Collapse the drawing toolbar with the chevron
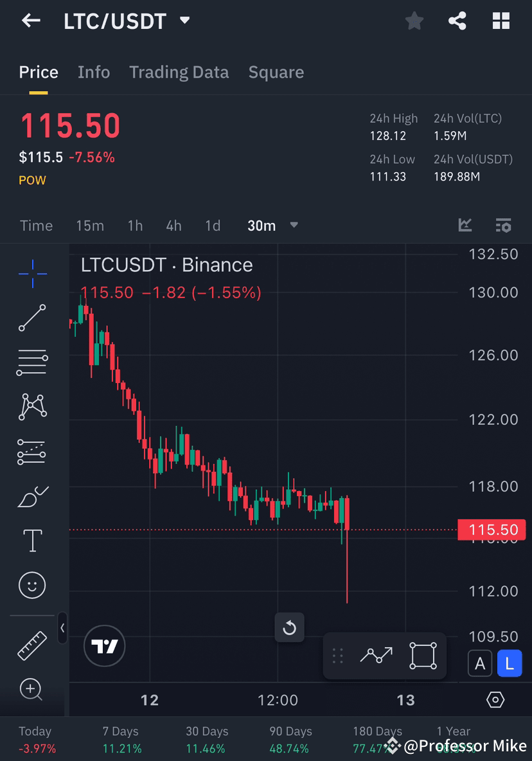 pos(62,629)
